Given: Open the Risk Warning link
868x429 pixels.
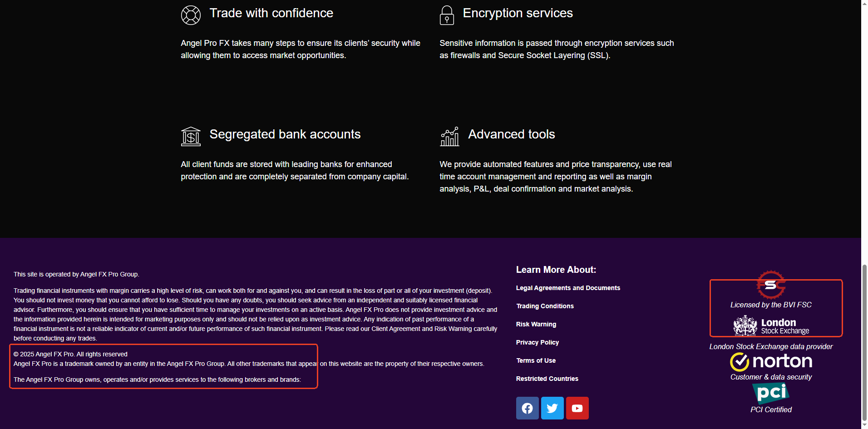Looking at the screenshot, I should tap(536, 324).
